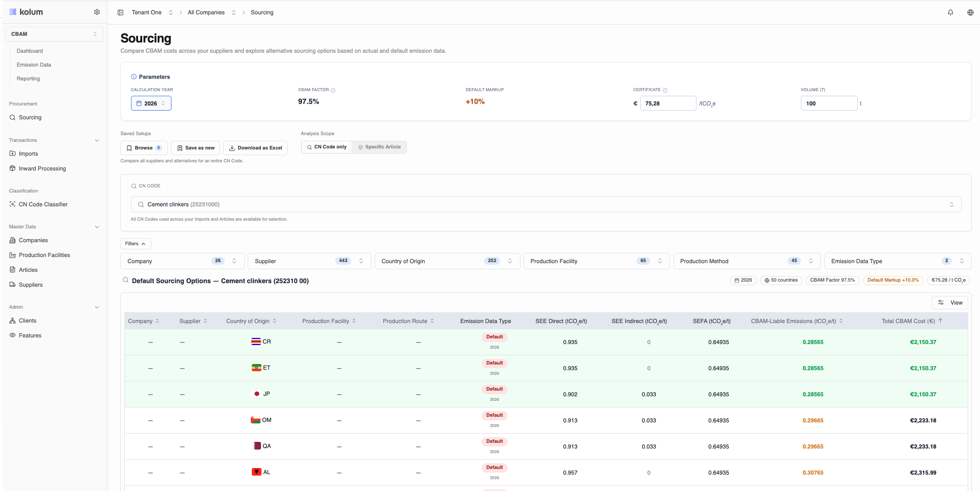The height and width of the screenshot is (491, 980).
Task: Browse saved setups
Action: [144, 148]
